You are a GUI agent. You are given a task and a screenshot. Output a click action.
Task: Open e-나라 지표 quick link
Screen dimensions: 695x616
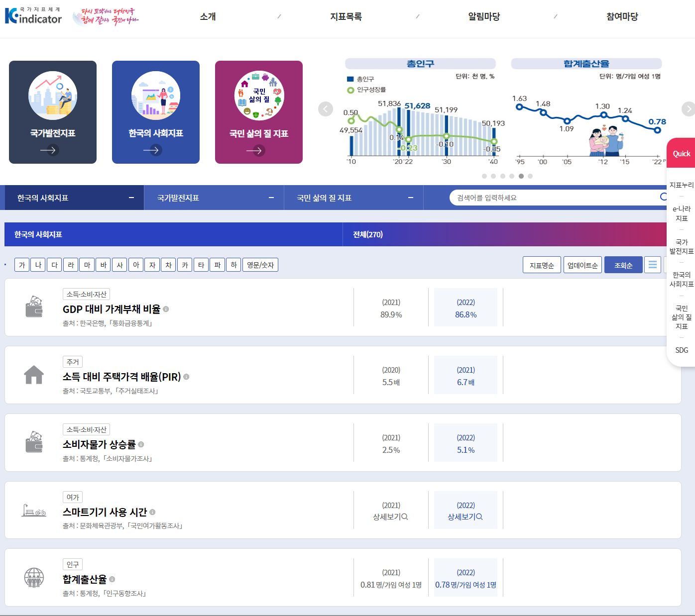point(682,213)
